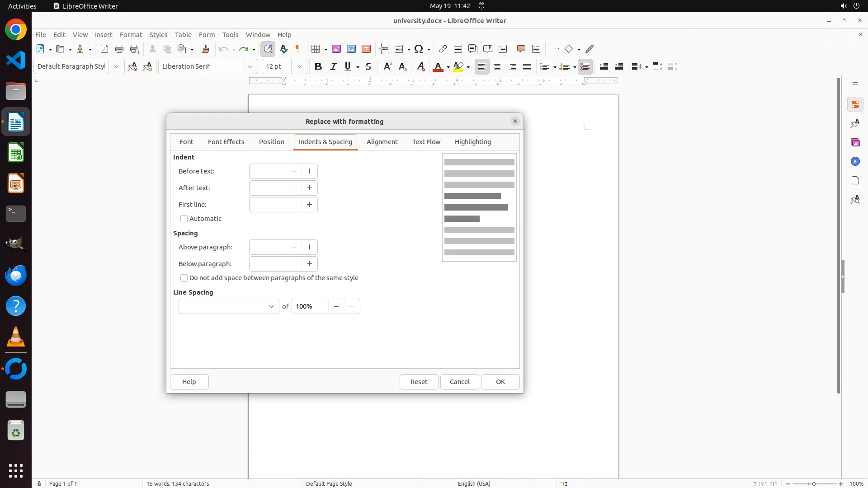Enable the Automatic first line checkbox

pos(184,219)
